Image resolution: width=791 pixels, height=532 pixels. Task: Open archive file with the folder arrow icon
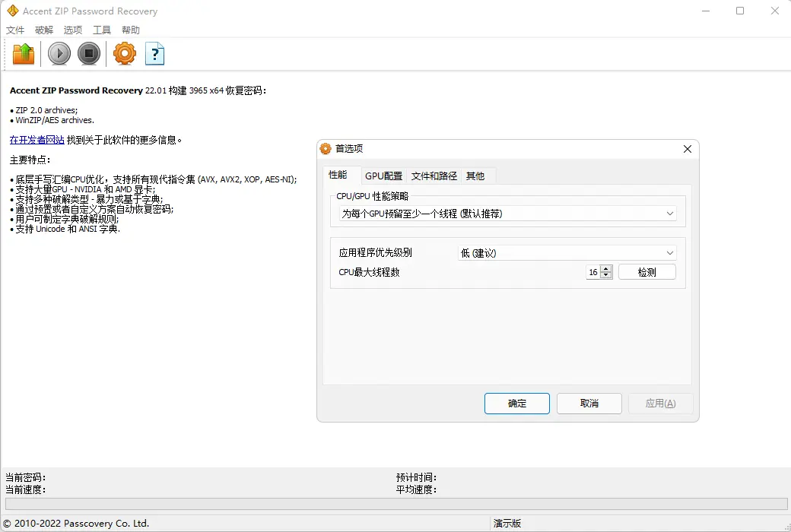24,53
